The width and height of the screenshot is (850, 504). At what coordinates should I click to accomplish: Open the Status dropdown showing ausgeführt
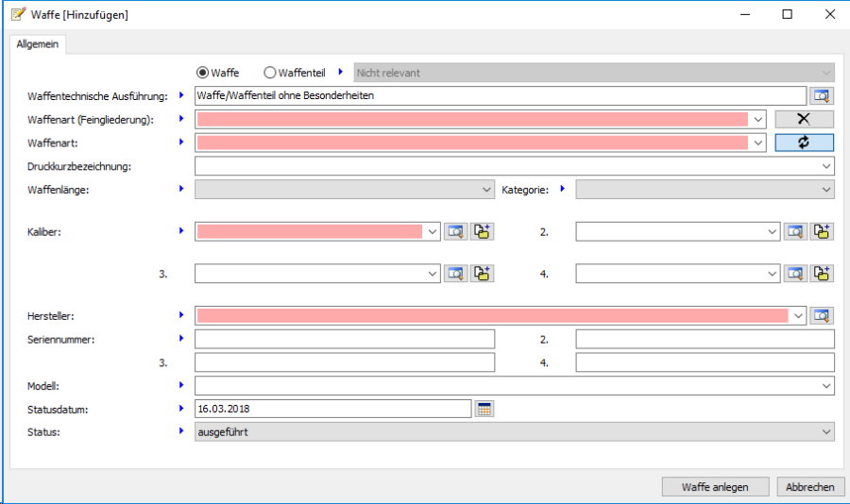827,431
